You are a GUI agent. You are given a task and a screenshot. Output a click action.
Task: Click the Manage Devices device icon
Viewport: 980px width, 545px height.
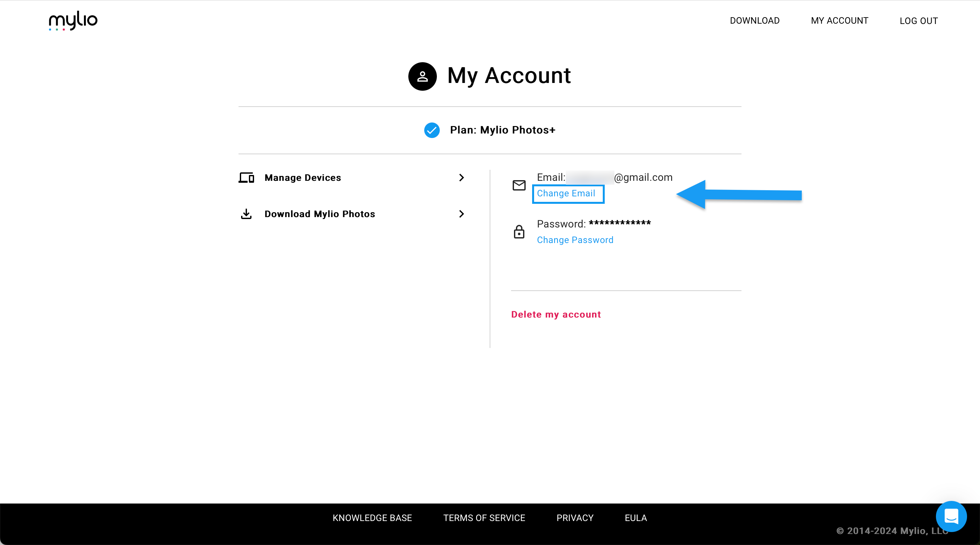[x=246, y=178]
